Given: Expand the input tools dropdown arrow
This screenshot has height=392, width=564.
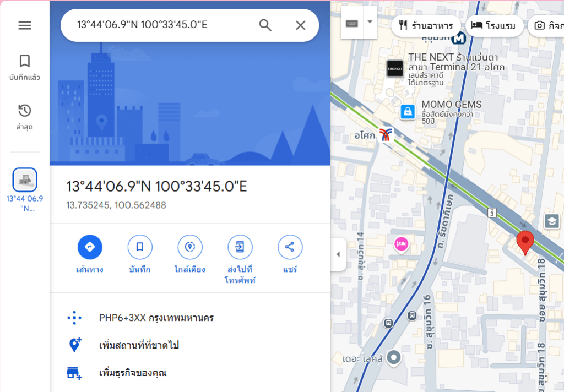Looking at the screenshot, I should click(370, 22).
